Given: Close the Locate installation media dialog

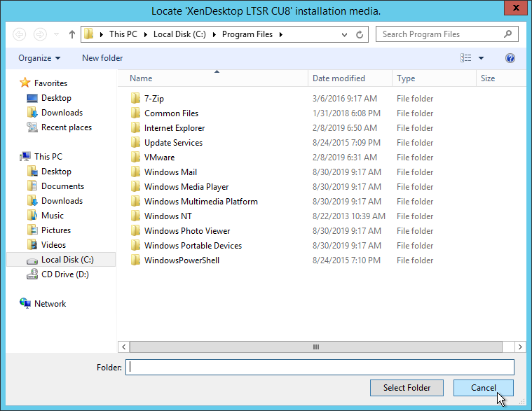Looking at the screenshot, I should point(516,8).
